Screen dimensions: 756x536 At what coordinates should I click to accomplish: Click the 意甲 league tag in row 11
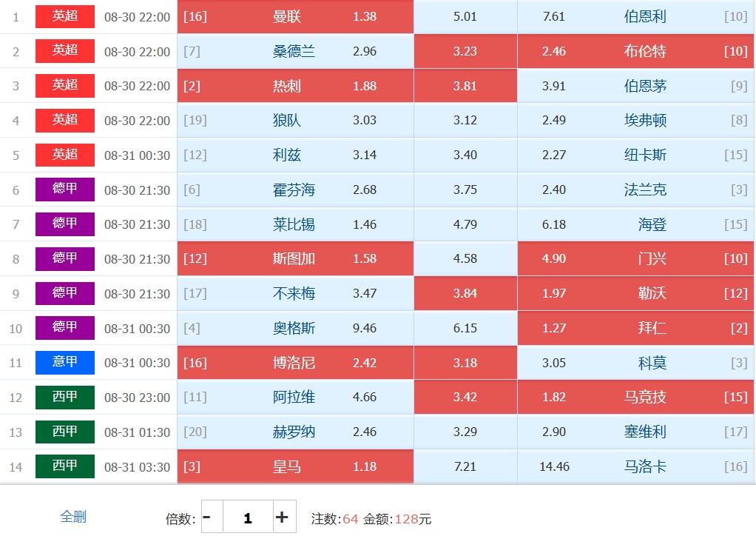[65, 363]
